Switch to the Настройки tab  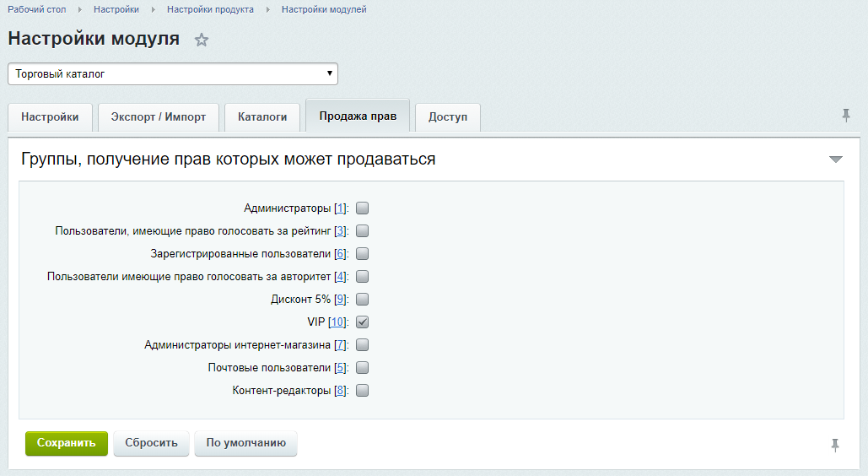tap(50, 117)
